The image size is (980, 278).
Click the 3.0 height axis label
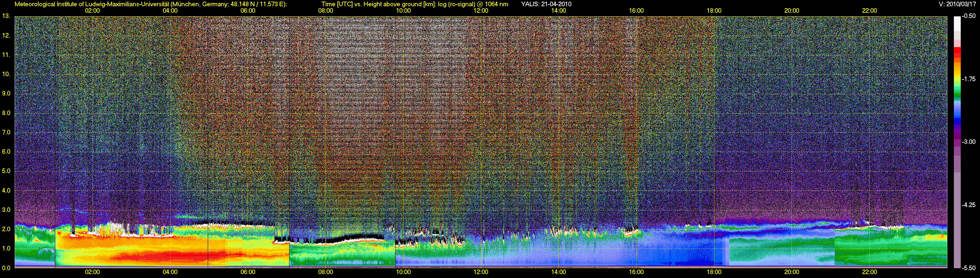point(6,210)
